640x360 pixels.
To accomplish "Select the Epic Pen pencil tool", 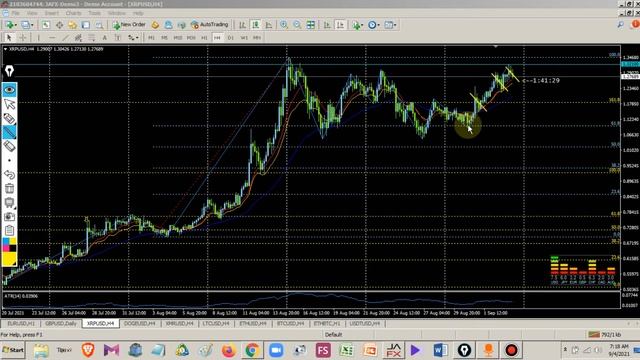I will [9, 118].
